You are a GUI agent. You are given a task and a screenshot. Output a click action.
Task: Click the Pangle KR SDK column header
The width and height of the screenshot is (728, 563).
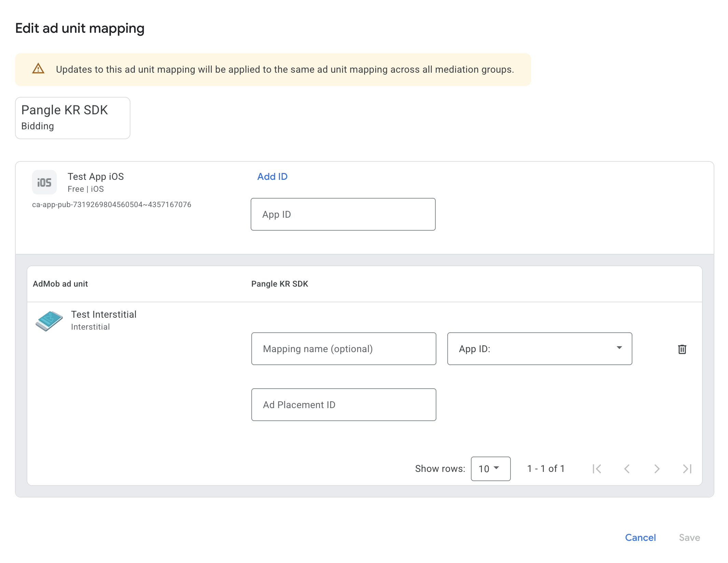280,284
